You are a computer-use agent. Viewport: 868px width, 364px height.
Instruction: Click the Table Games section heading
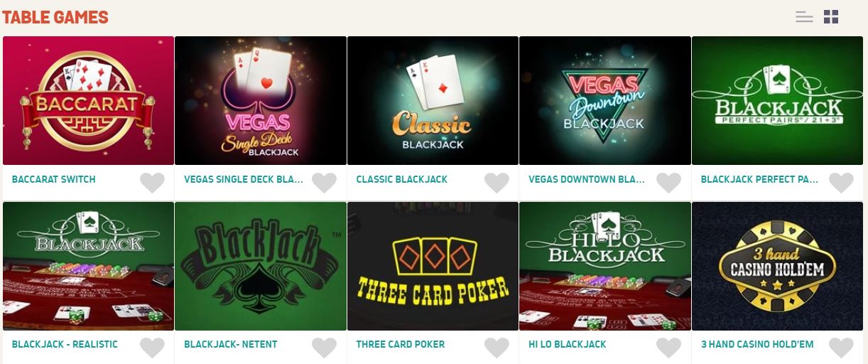click(x=55, y=17)
